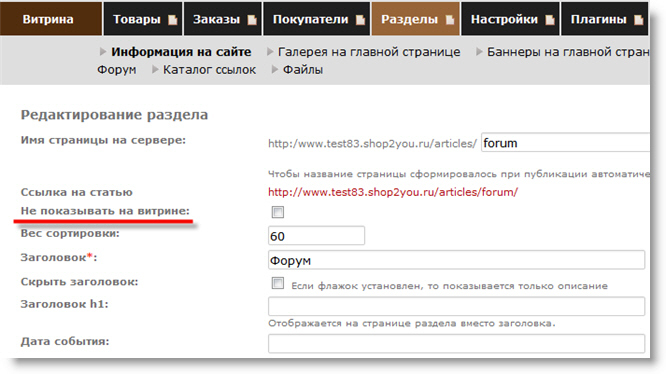Viewport: 666px width, 374px height.
Task: Open the Товары menu tab
Action: (143, 19)
